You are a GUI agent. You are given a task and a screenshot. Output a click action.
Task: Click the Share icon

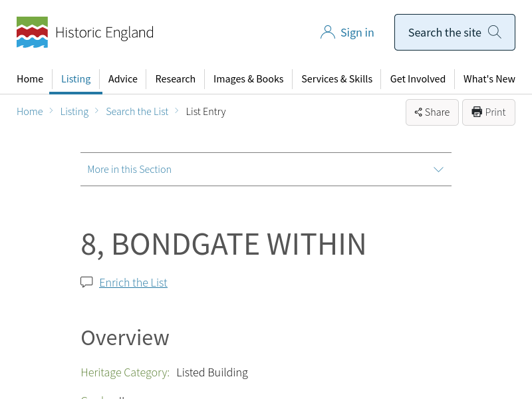point(418,112)
